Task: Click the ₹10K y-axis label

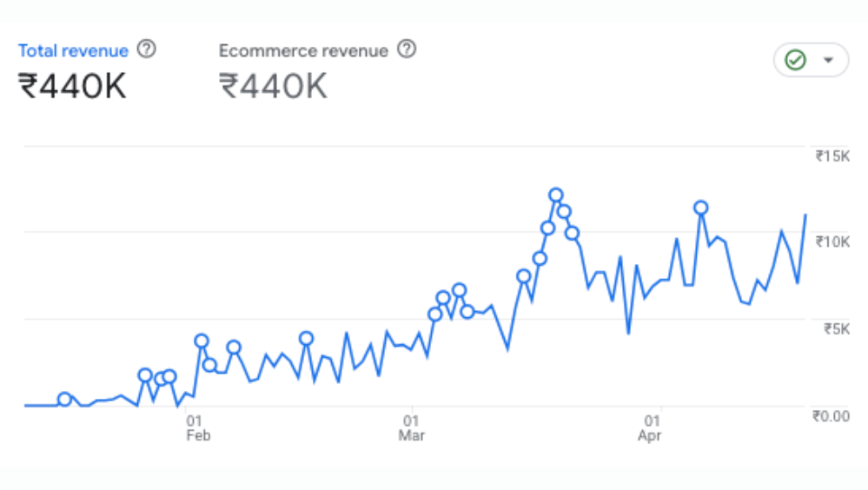Action: coord(832,242)
